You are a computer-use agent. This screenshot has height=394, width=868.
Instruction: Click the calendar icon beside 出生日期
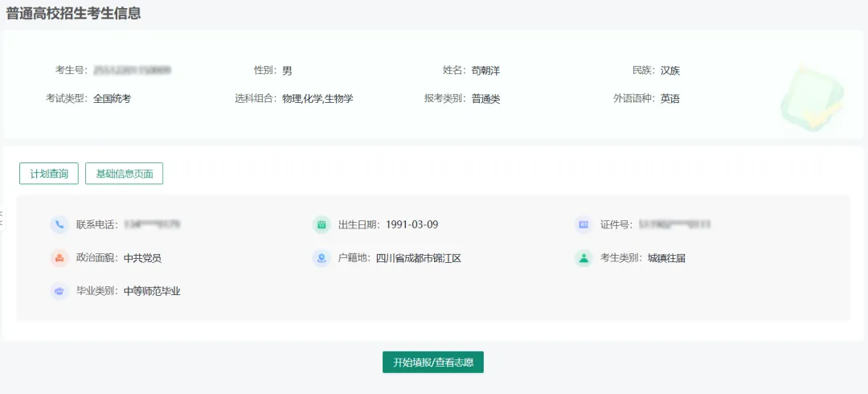(x=321, y=225)
